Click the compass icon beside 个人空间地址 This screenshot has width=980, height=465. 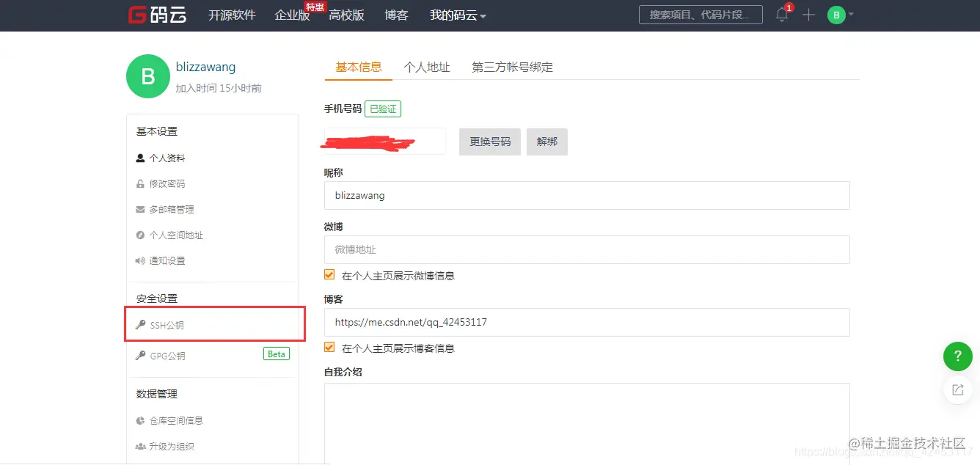(140, 235)
